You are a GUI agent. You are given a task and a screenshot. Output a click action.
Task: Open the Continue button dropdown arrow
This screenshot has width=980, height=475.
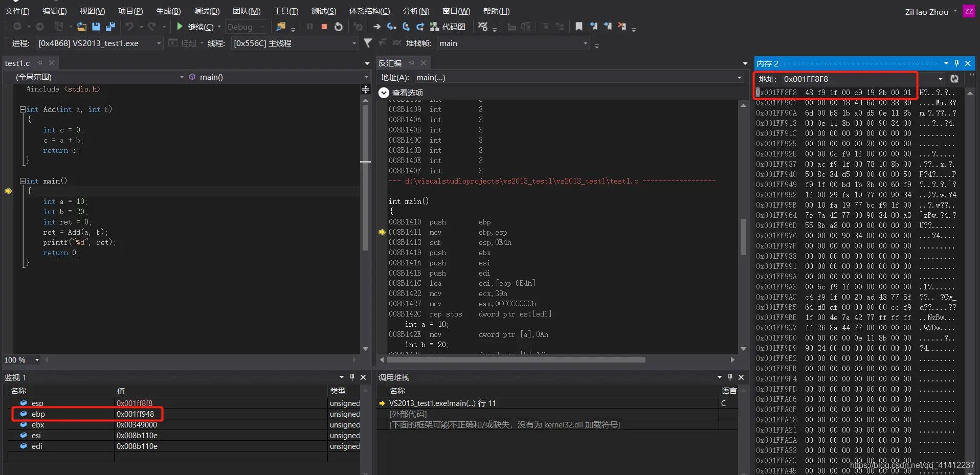pos(219,27)
